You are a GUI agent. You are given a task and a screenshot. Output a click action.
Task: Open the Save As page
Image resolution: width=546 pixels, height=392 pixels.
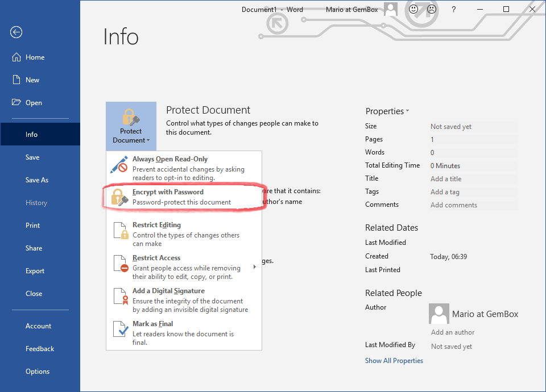pos(37,180)
